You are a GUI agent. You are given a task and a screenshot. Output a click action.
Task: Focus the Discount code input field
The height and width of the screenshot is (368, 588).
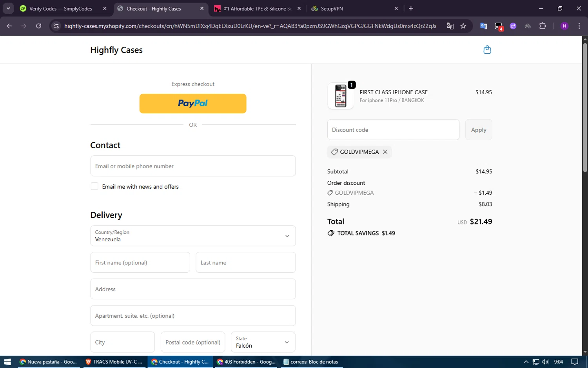(x=393, y=130)
